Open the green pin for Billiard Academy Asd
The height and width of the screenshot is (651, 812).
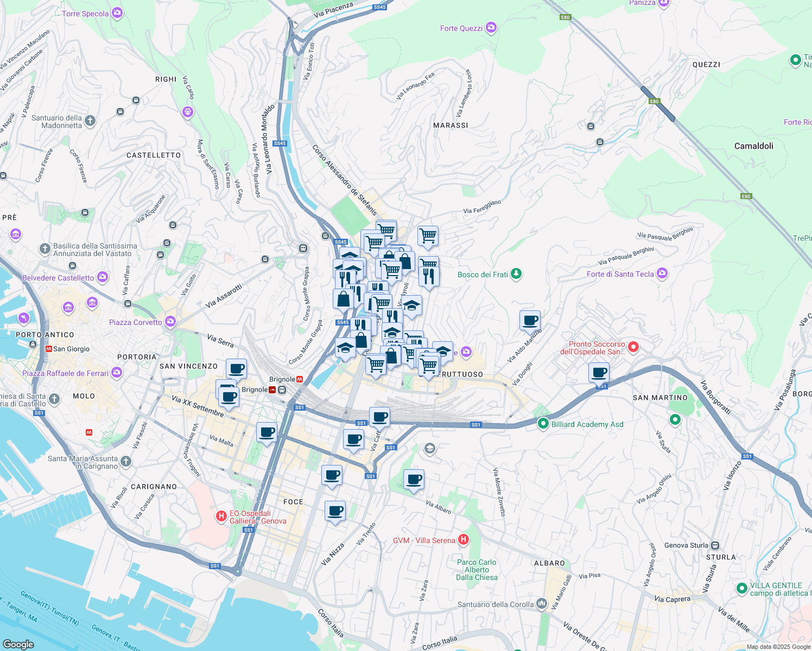pos(543,424)
